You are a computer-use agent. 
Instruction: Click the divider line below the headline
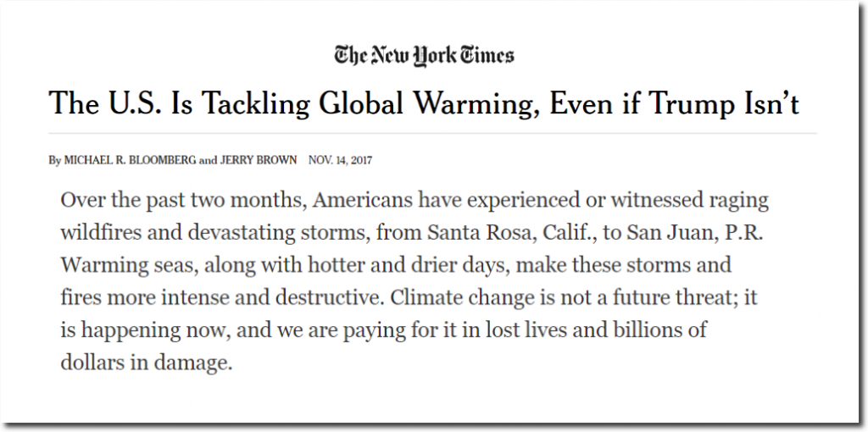432,133
